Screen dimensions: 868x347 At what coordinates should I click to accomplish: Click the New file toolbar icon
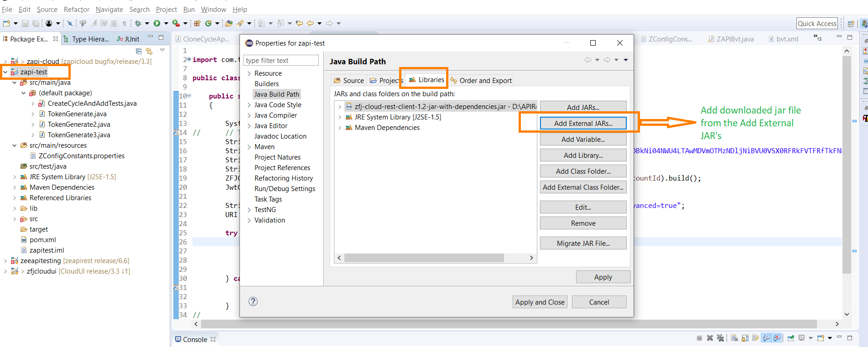tap(6, 23)
